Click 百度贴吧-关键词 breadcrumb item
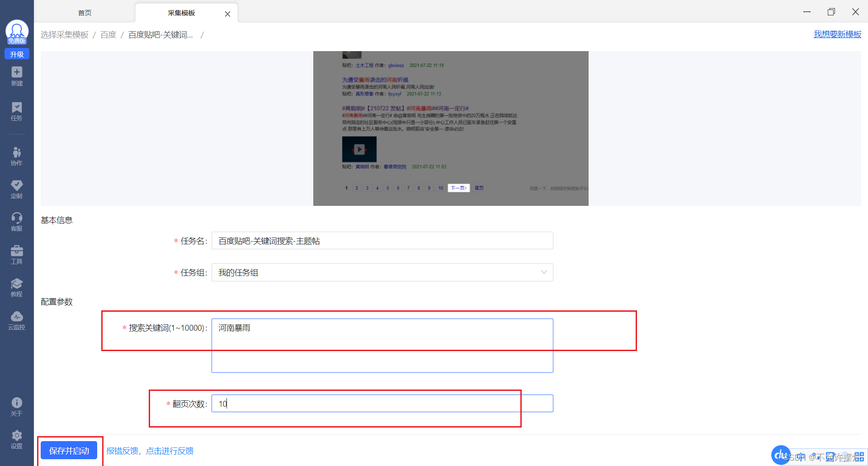This screenshot has height=466, width=868. 160,35
